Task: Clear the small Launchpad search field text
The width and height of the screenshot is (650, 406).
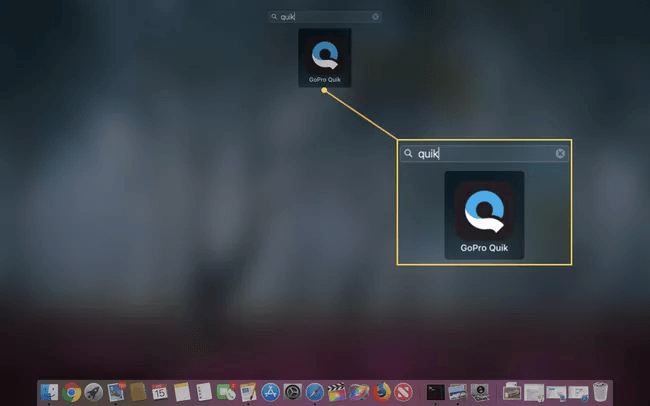Action: [375, 17]
